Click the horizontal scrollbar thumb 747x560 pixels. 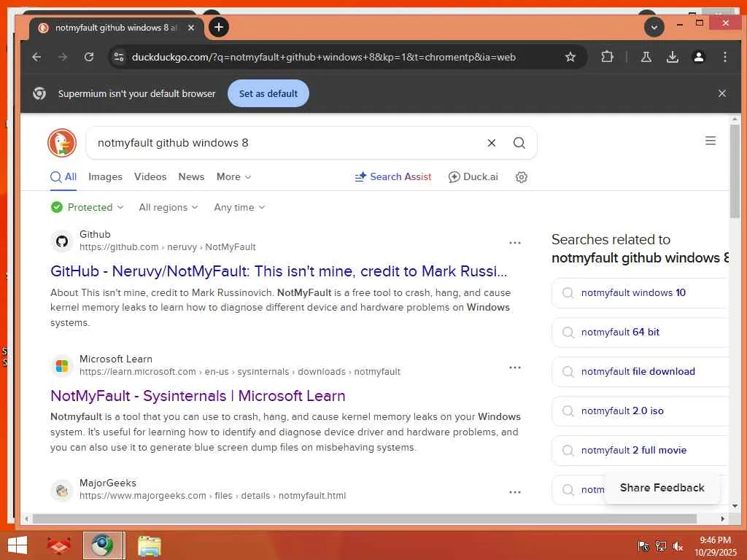coord(365,518)
